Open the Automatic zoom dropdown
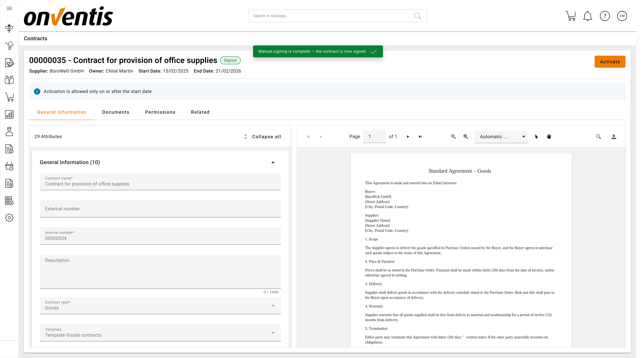The height and width of the screenshot is (358, 644). [x=501, y=137]
